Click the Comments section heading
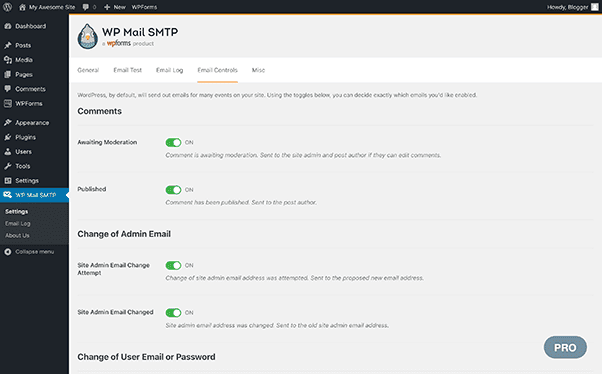This screenshot has height=374, width=602. [x=99, y=111]
